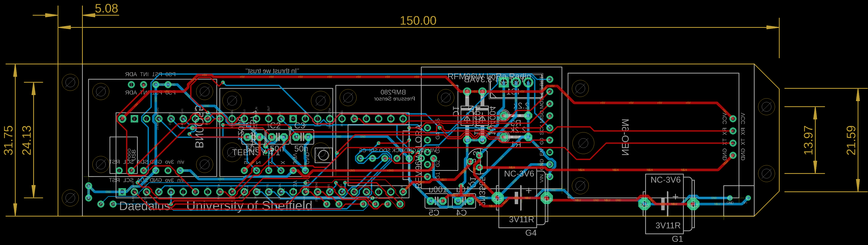The image size is (868, 245).
Task: Click the NC-3V6 label of battery G1
Action: point(666,180)
